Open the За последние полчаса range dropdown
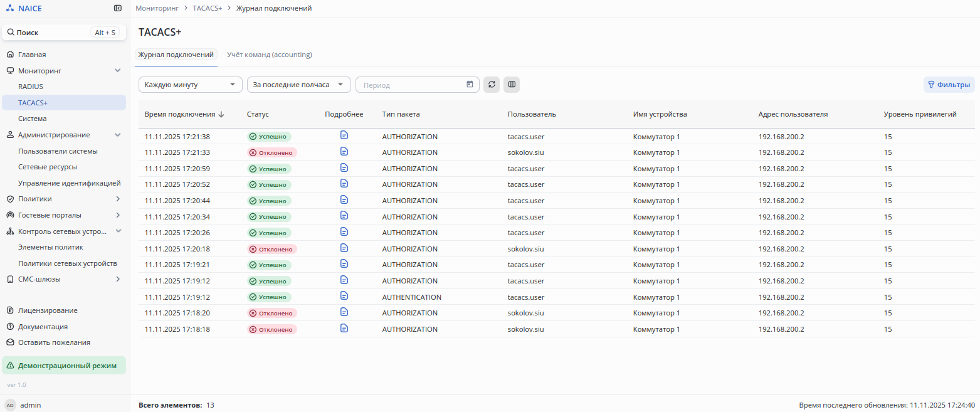This screenshot has height=412, width=980. 298,85
